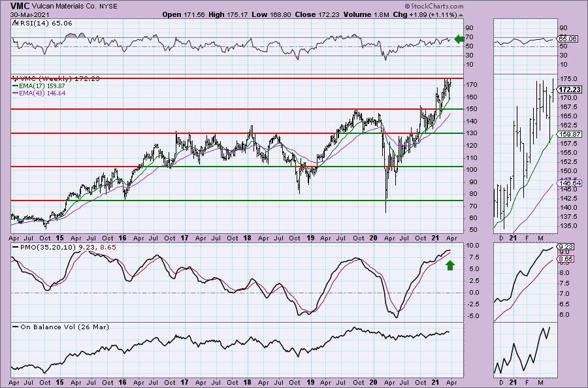Click the 159.87 EMA value tag

[x=570, y=134]
